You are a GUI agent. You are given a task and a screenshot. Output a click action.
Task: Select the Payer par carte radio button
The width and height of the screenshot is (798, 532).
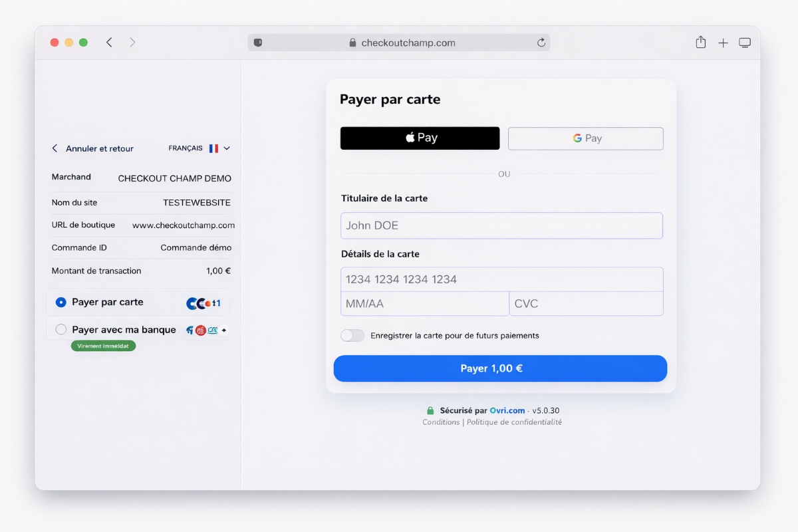[61, 302]
